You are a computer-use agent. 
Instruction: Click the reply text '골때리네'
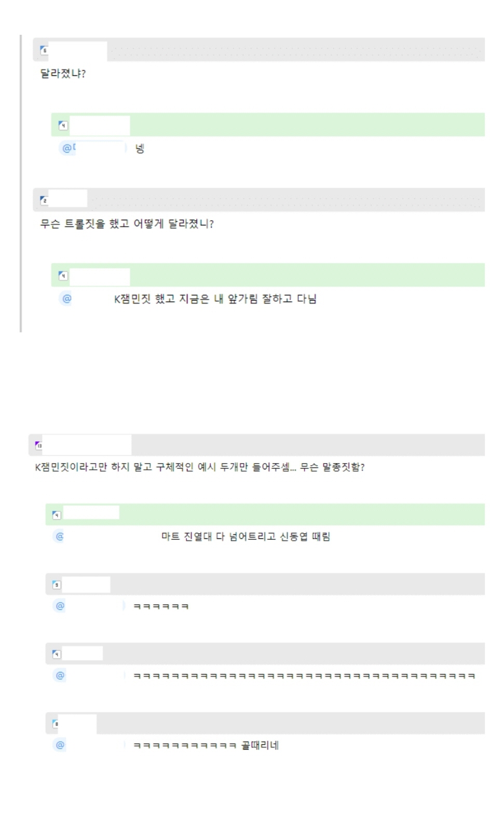tap(260, 745)
